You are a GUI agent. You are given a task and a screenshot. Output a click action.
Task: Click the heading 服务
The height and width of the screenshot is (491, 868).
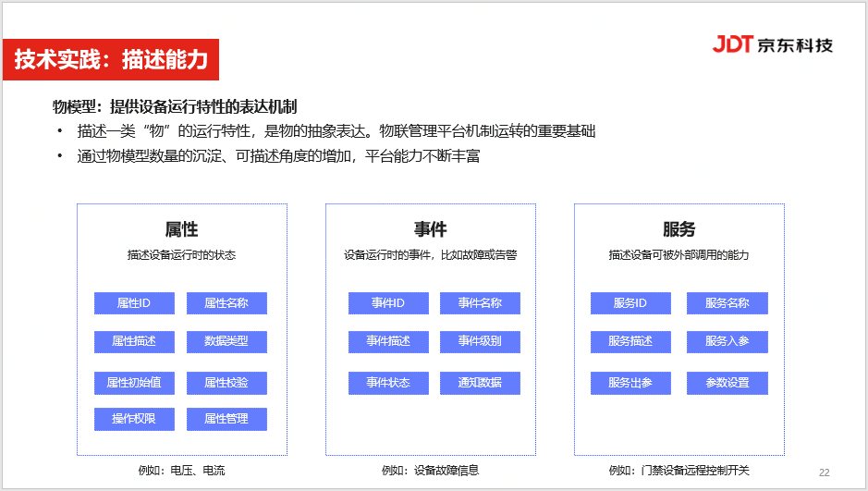coord(679,229)
